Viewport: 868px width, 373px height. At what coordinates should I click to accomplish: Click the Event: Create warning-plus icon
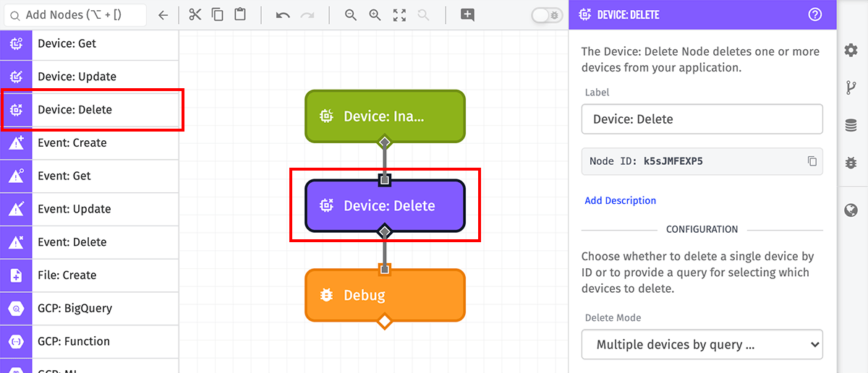16,143
